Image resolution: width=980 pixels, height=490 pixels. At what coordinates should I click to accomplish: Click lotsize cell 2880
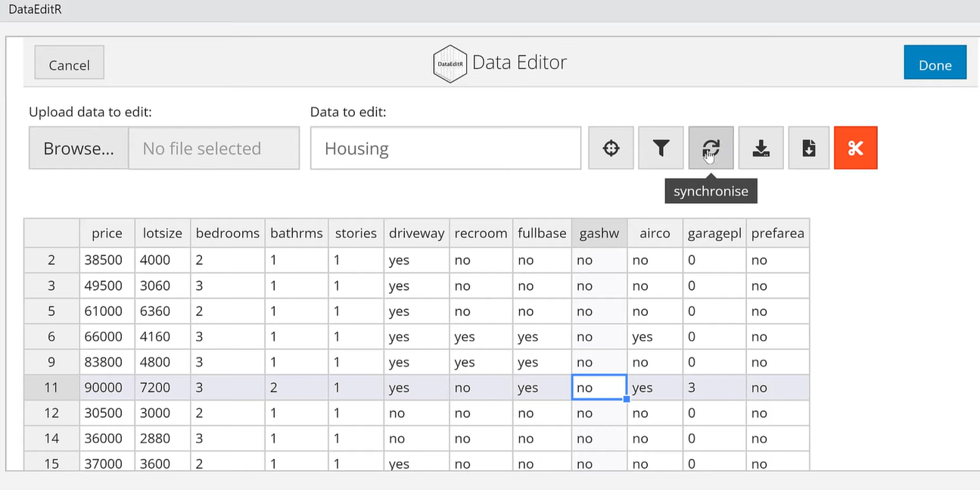(x=162, y=439)
